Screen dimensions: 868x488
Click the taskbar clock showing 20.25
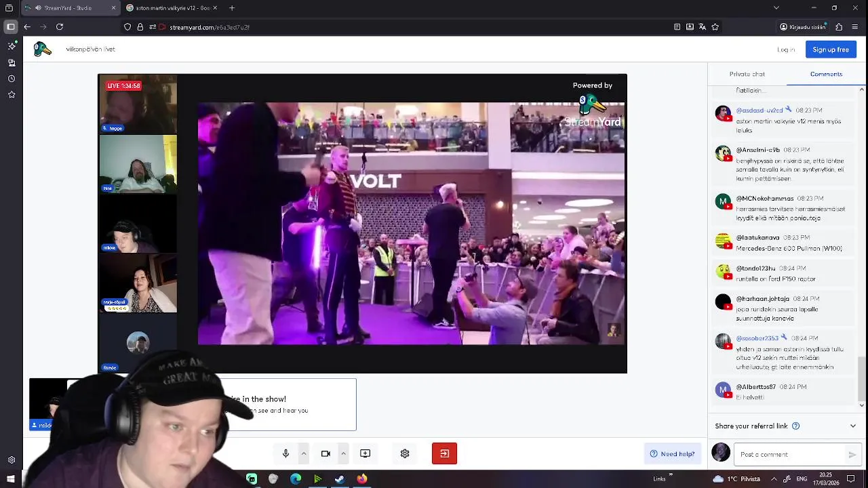point(826,479)
